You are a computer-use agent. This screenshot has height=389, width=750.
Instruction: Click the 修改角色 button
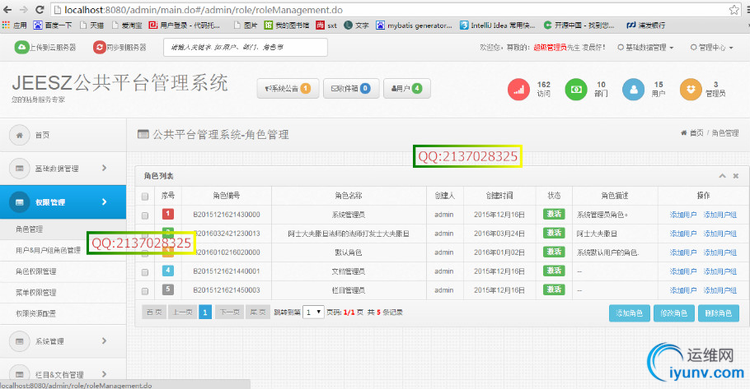674,313
